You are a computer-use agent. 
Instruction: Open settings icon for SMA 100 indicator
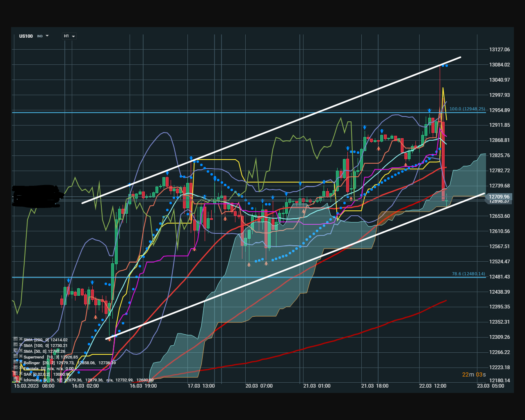tap(16, 345)
